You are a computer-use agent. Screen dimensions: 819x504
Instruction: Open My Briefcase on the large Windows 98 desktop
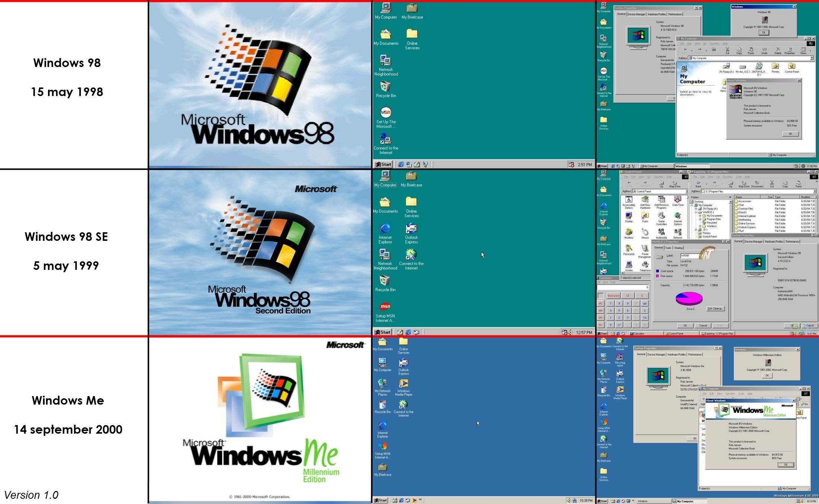(412, 11)
